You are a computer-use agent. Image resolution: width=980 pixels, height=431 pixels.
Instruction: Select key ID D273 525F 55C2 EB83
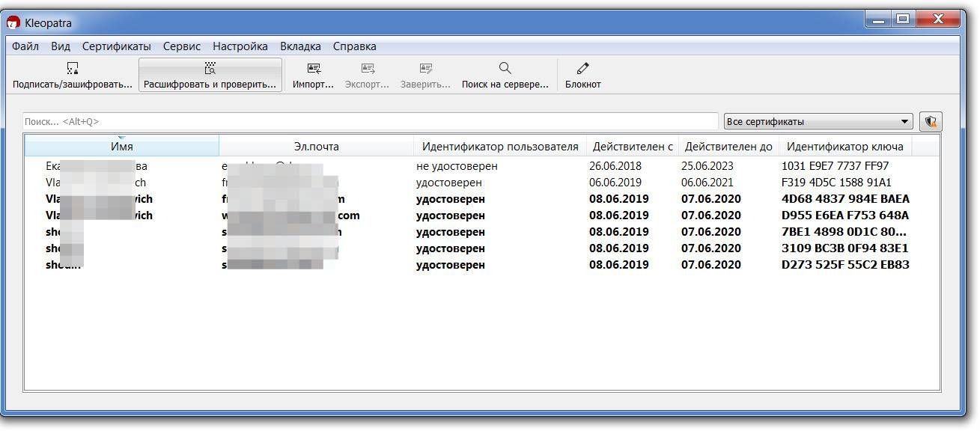pyautogui.click(x=845, y=265)
